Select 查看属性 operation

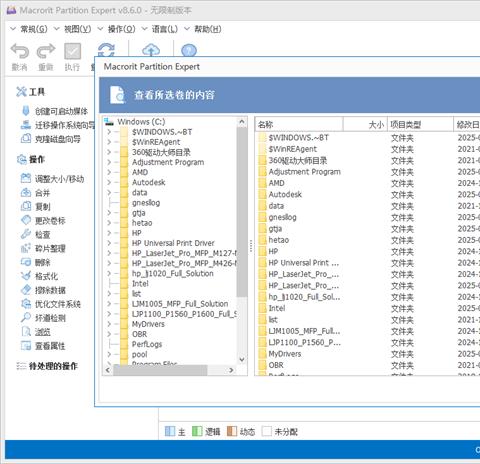tap(43, 346)
